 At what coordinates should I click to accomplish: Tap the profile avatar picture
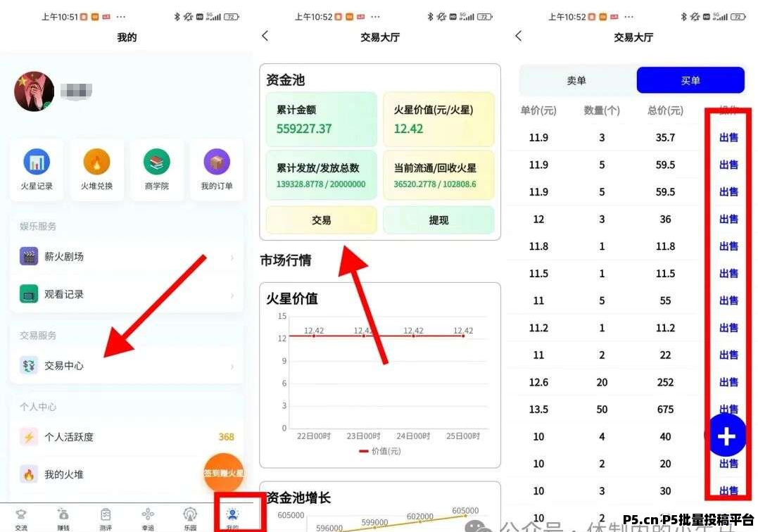click(34, 91)
